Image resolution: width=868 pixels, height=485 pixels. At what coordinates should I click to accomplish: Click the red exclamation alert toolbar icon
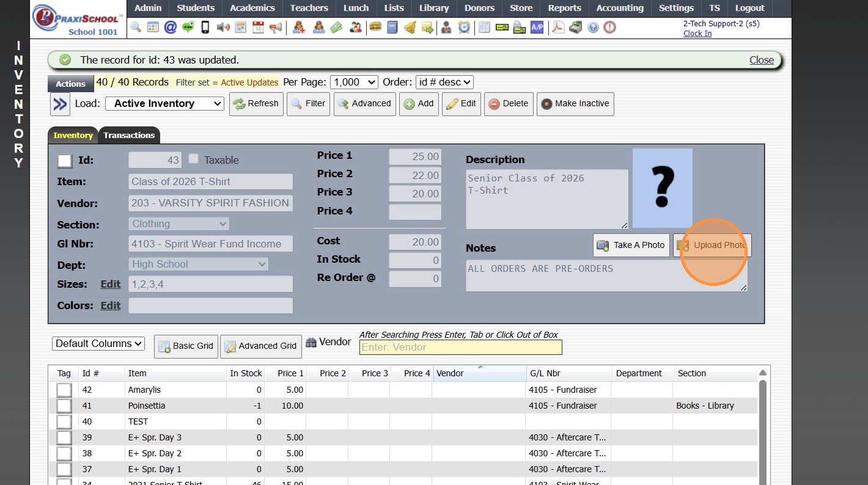click(609, 27)
